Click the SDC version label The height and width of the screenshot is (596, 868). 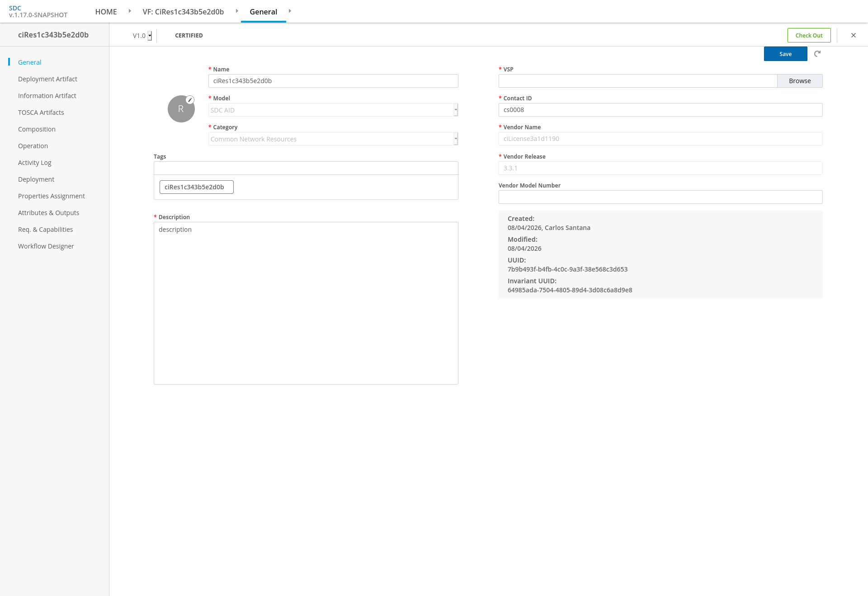tap(38, 15)
